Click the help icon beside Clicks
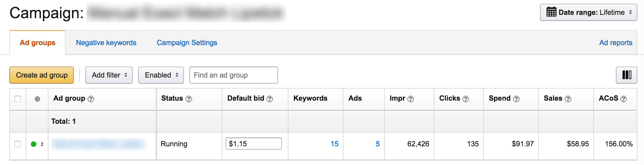Viewport: 644px width, 165px height. point(466,99)
